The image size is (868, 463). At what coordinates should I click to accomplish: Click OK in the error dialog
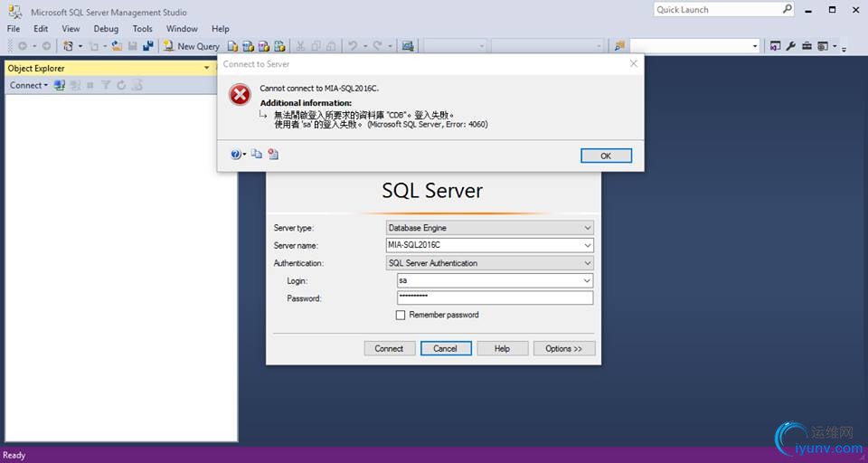click(606, 156)
